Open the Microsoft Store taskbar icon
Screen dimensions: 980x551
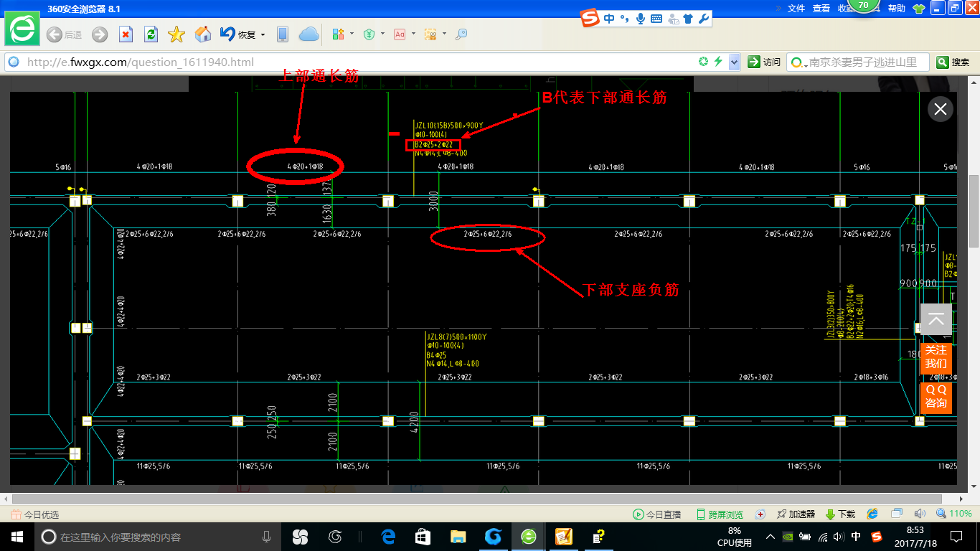tap(423, 537)
